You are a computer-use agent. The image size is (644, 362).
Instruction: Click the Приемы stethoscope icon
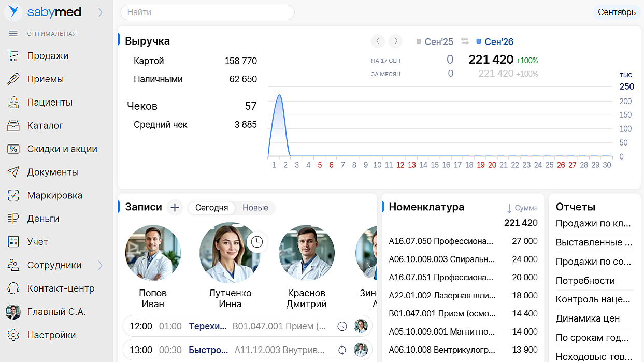(13, 79)
